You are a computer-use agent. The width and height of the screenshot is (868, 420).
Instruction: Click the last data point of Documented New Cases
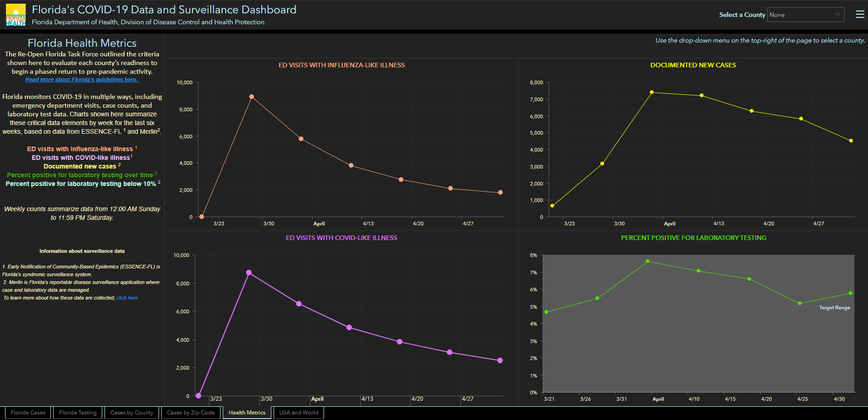coord(851,141)
